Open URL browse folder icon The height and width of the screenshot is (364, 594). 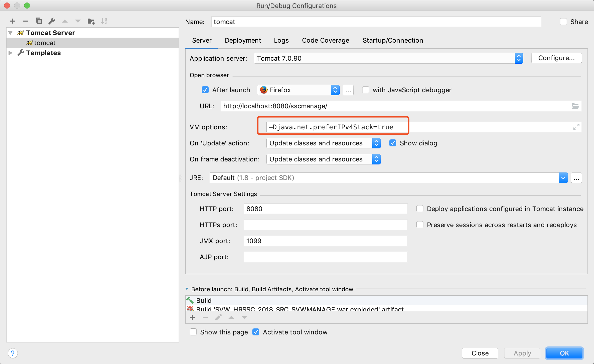coord(575,106)
